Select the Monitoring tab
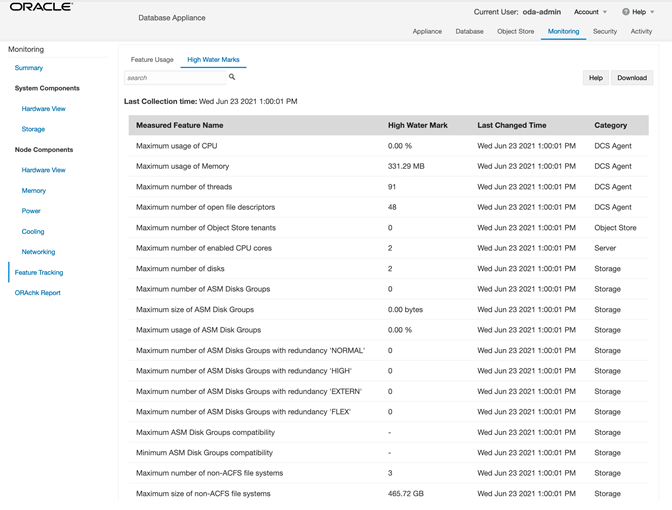Screen dimensions: 672x510 [563, 31]
